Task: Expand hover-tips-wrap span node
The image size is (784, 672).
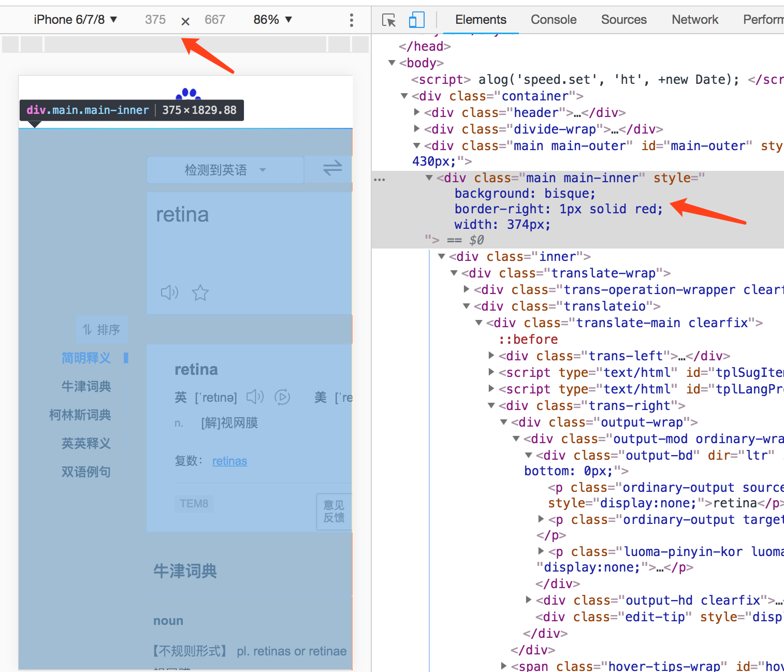Action: click(504, 666)
